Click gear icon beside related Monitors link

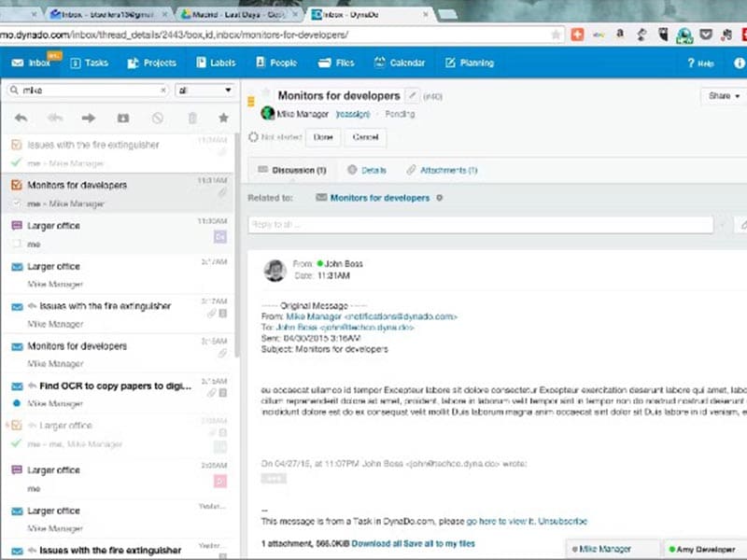[x=440, y=198]
